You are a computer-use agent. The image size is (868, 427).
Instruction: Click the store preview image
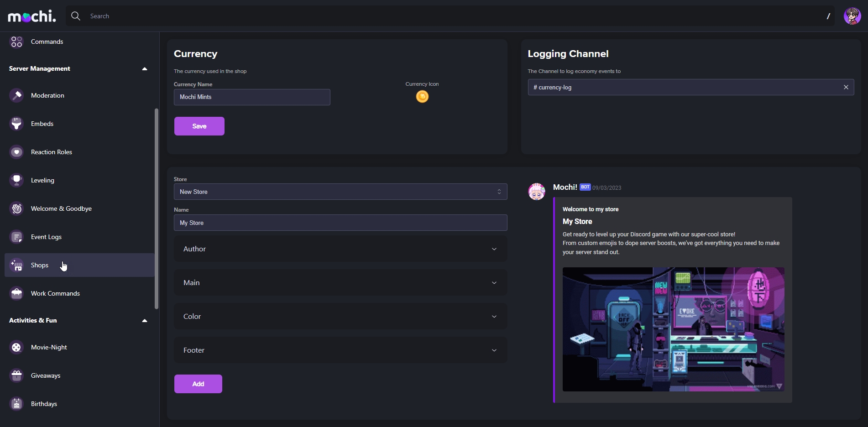tap(674, 329)
